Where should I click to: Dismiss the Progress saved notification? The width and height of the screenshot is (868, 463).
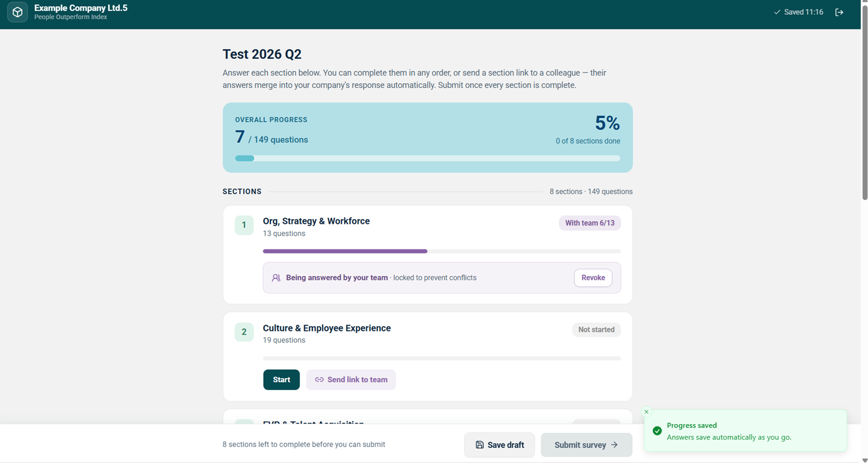[x=646, y=412]
